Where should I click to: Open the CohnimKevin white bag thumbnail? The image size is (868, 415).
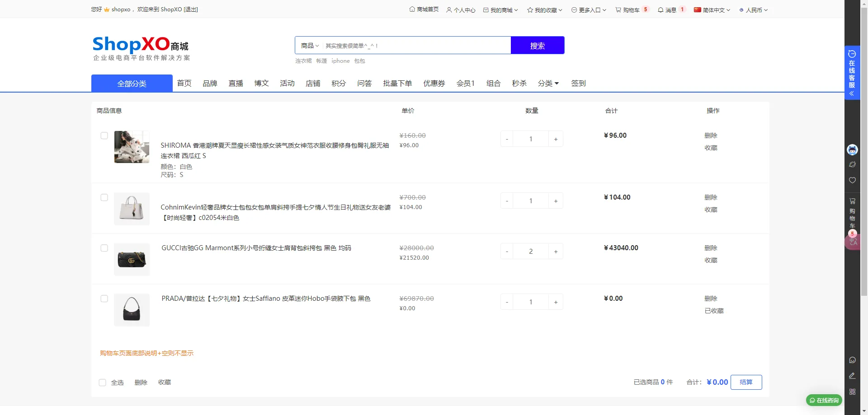pyautogui.click(x=132, y=209)
